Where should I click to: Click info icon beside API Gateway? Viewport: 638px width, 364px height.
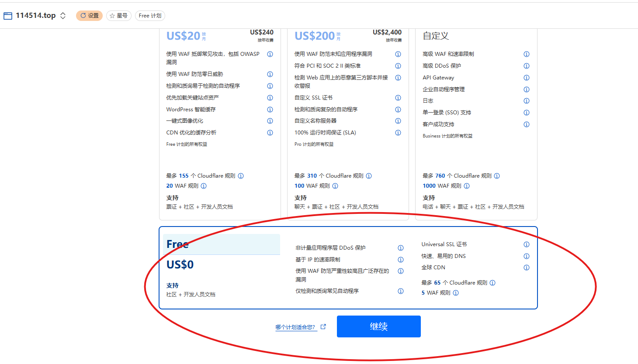(x=527, y=78)
